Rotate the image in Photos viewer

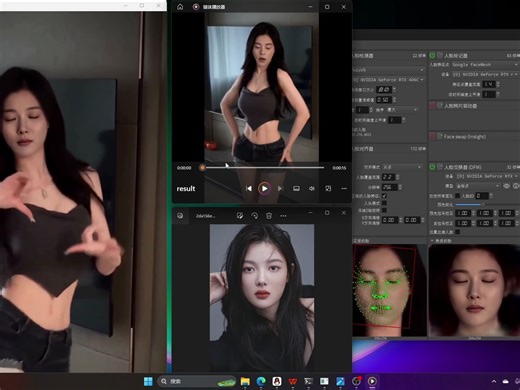[x=255, y=216]
